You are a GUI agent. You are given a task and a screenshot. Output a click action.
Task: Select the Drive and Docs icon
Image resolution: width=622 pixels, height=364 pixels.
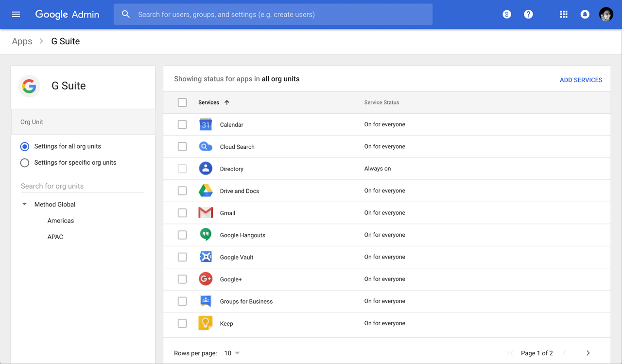coord(205,191)
